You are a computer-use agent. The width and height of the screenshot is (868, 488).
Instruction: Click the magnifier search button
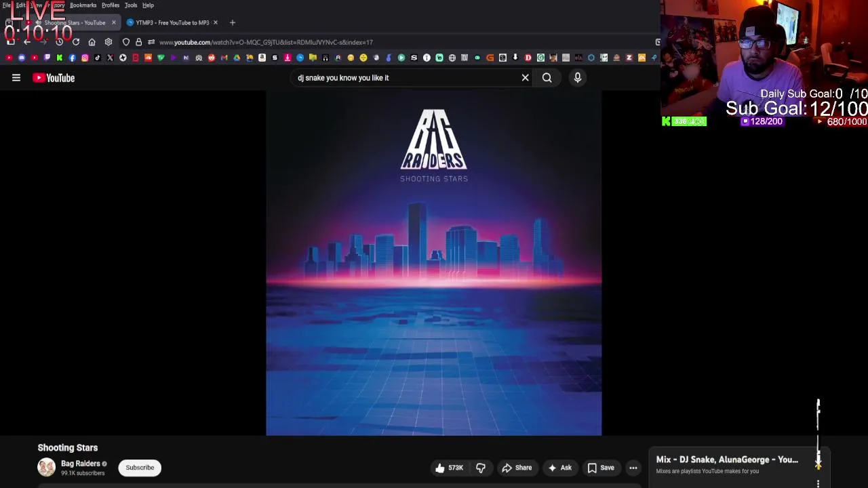547,78
